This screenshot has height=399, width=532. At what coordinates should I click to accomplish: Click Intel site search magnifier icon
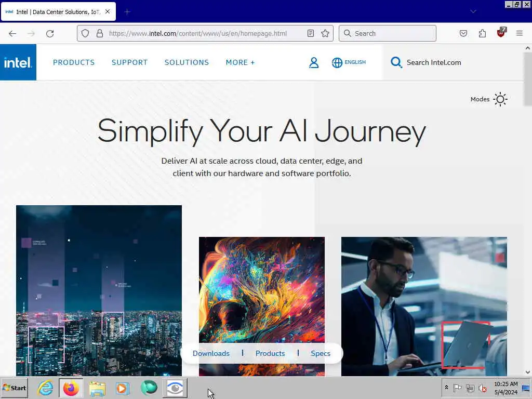click(x=396, y=62)
